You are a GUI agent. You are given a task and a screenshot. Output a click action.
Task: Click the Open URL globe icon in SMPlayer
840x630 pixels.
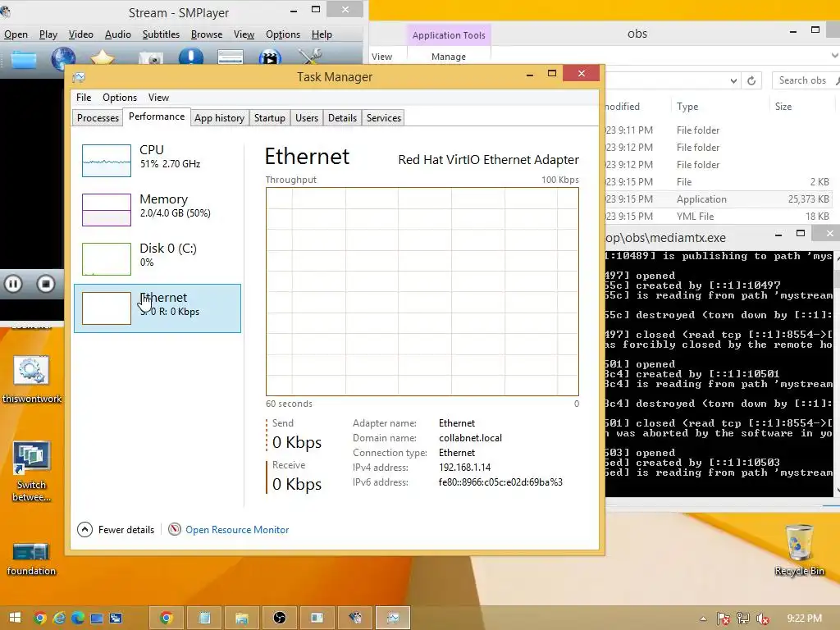62,58
